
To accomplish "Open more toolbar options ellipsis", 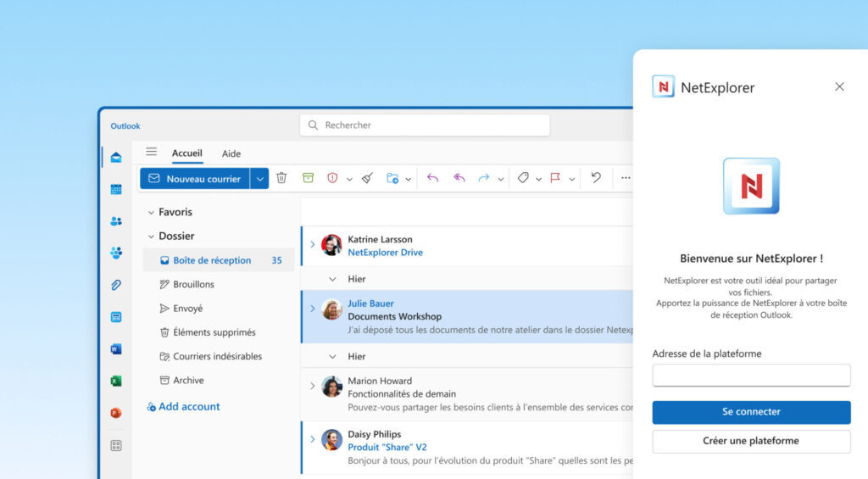I will 626,178.
